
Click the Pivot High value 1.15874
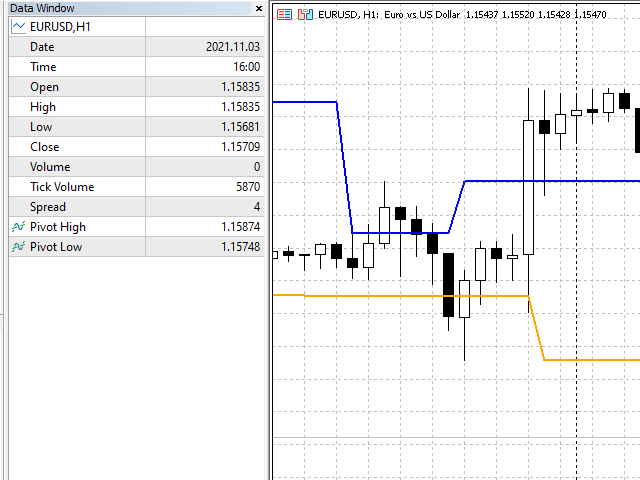click(240, 227)
